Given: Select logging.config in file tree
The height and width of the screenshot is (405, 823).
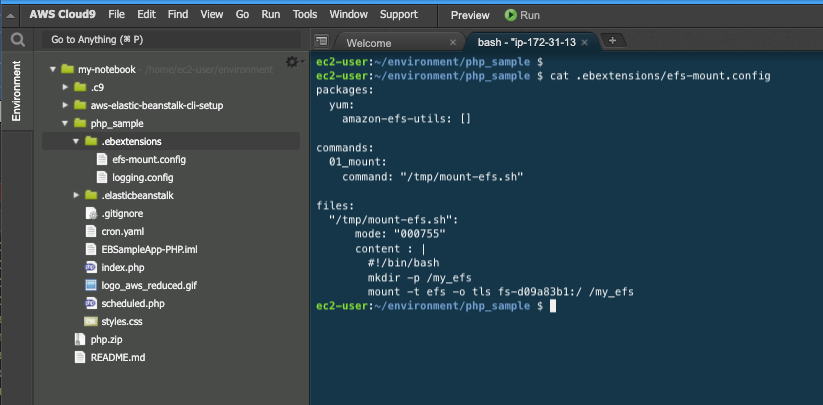Looking at the screenshot, I should pyautogui.click(x=143, y=177).
